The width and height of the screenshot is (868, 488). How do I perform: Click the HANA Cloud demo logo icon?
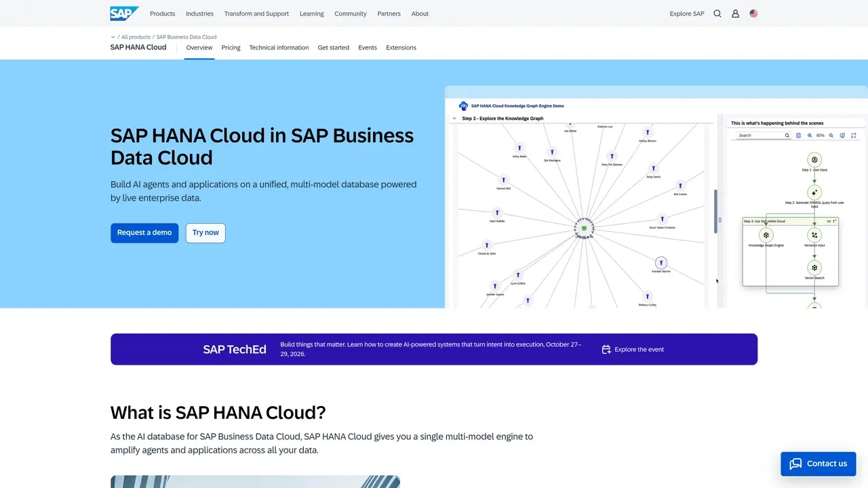pos(464,106)
